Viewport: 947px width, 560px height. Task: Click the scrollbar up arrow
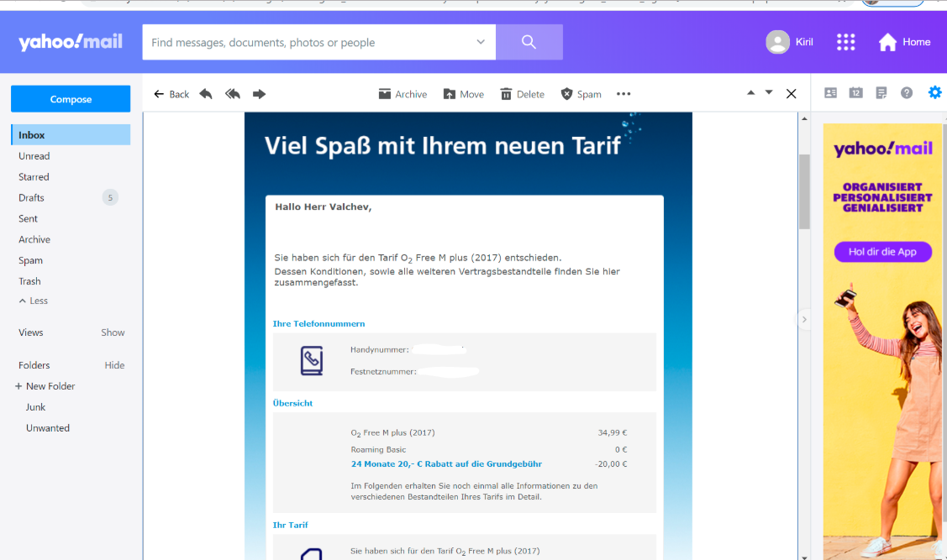point(804,119)
